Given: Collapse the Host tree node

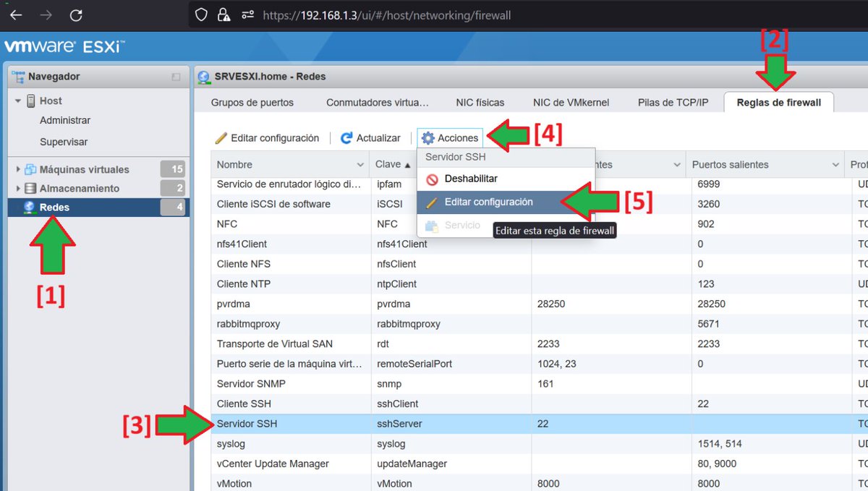Looking at the screenshot, I should coord(18,101).
